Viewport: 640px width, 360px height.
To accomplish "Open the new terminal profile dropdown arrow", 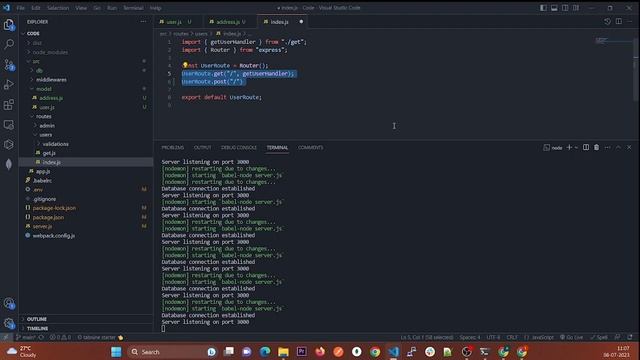I will (576, 147).
